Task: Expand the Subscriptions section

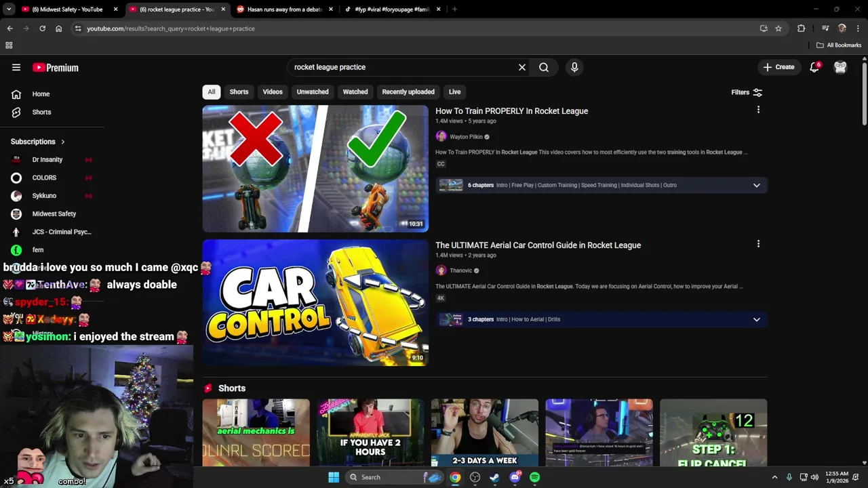Action: [x=38, y=142]
